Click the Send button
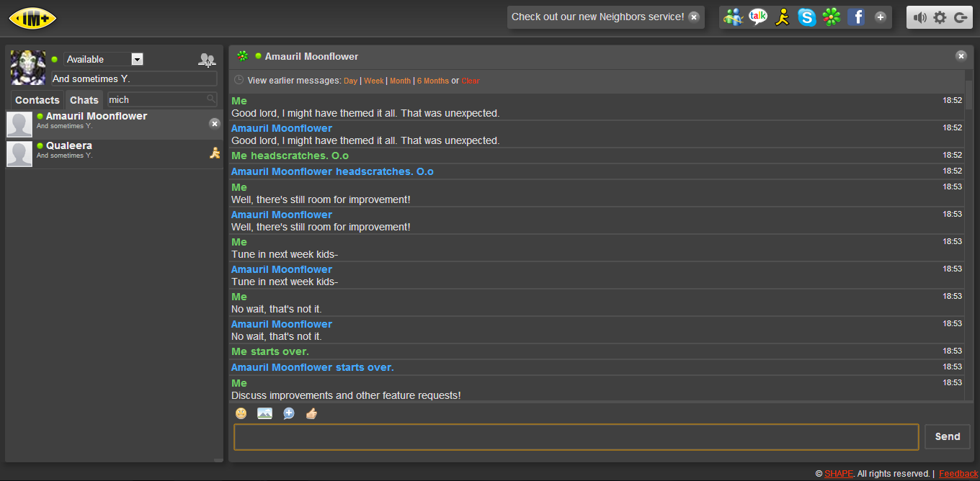The image size is (980, 481). pos(947,436)
